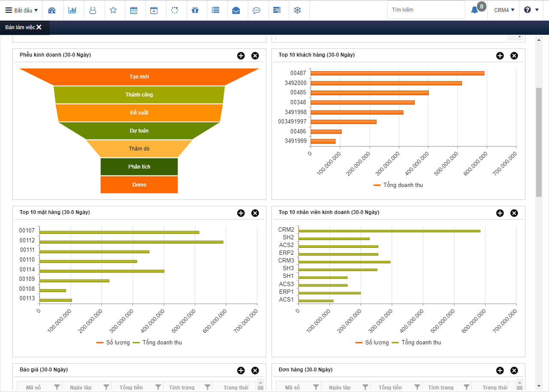The width and height of the screenshot is (549, 392).
Task: Toggle Tổng doanh thu legend in nhân viên chart
Action: [416, 343]
